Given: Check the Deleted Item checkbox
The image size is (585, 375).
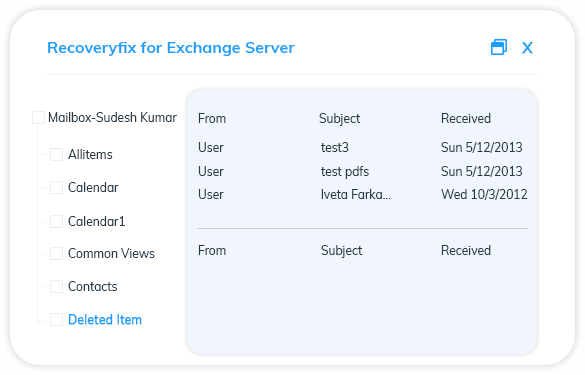Looking at the screenshot, I should coord(56,319).
